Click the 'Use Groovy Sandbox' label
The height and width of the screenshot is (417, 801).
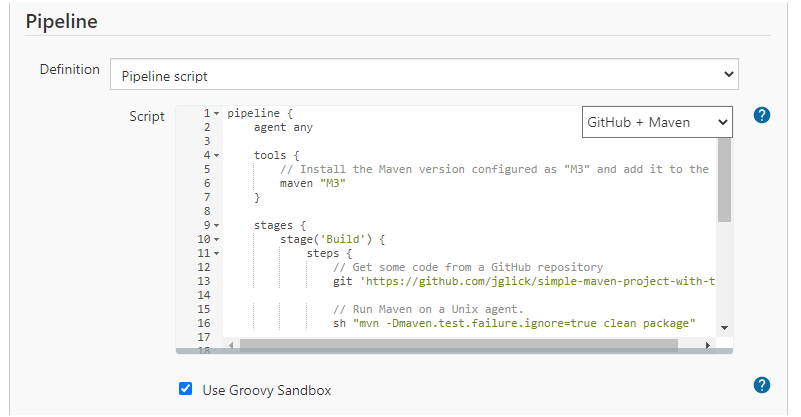(x=267, y=390)
